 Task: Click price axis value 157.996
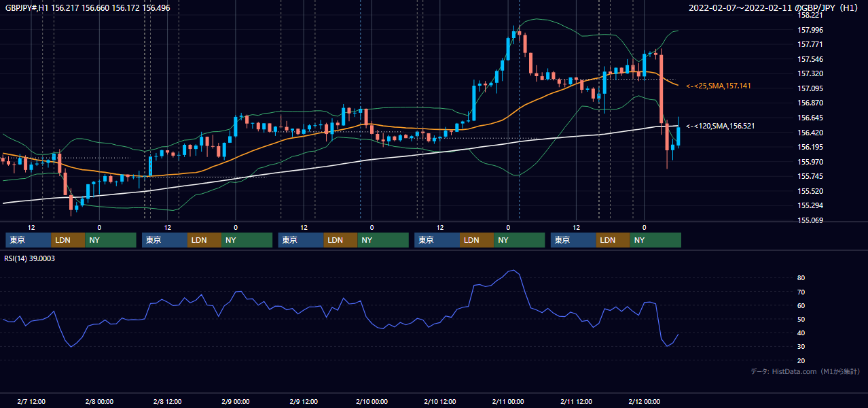[x=810, y=30]
